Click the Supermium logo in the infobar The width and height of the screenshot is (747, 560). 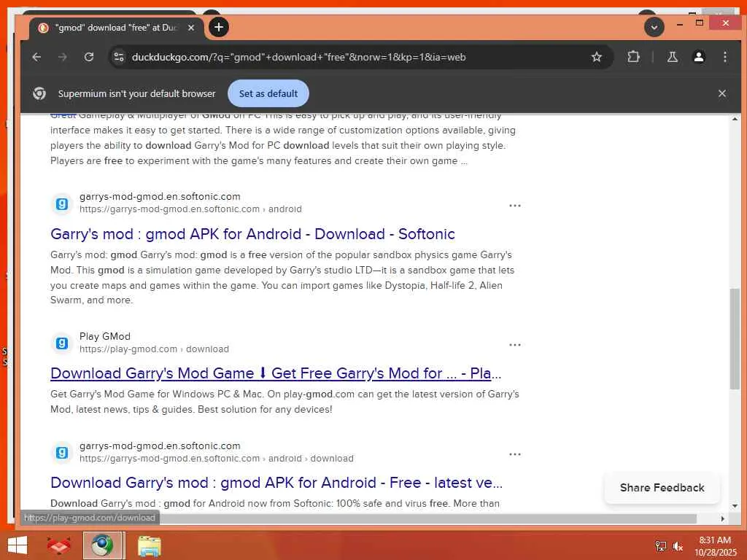39,93
